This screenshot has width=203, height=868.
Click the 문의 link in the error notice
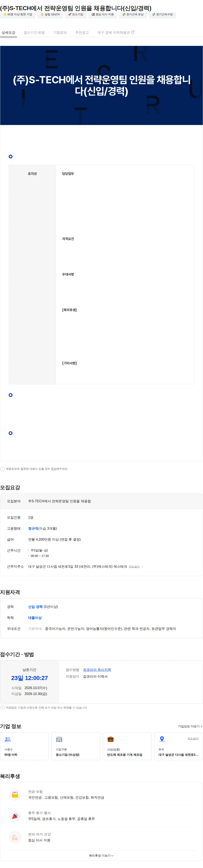pos(53,469)
